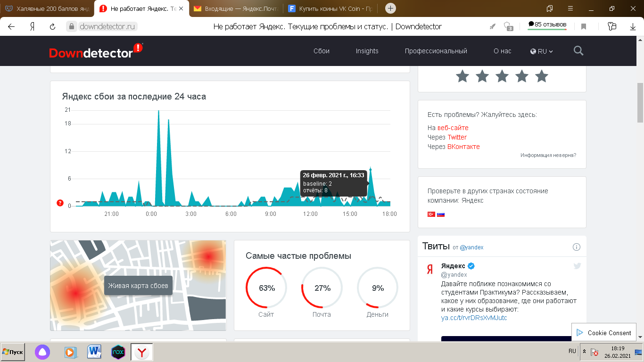Launch Nox player from the taskbar
The width and height of the screenshot is (644, 362).
(x=118, y=352)
